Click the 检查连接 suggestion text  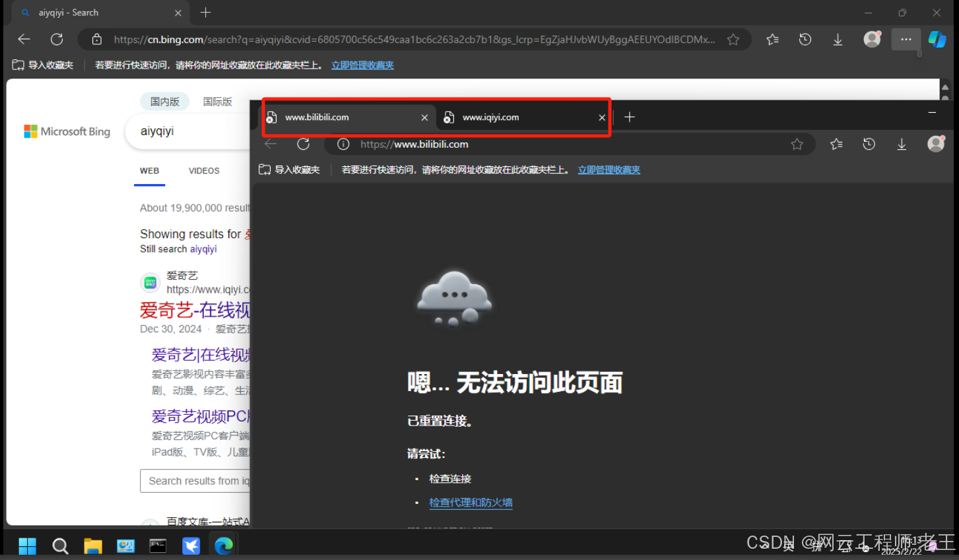click(450, 479)
